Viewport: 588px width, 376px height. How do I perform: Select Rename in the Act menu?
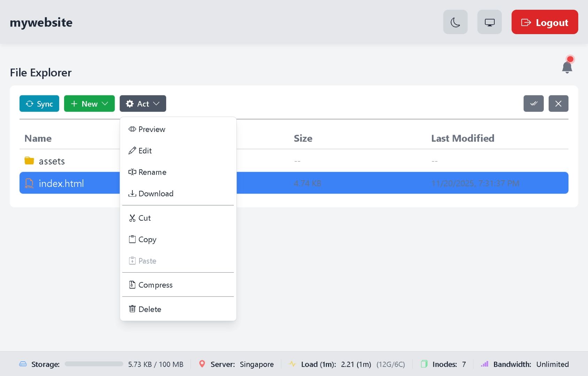[x=152, y=172]
